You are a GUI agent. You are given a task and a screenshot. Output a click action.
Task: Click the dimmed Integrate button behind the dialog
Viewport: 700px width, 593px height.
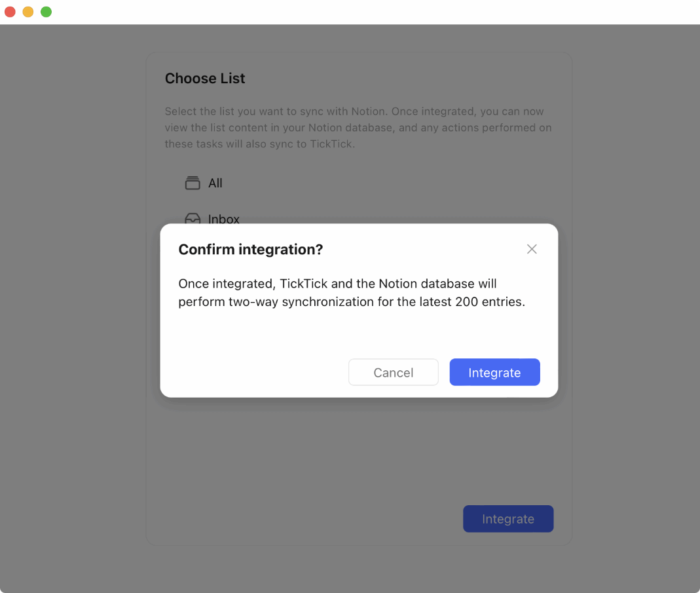click(508, 518)
